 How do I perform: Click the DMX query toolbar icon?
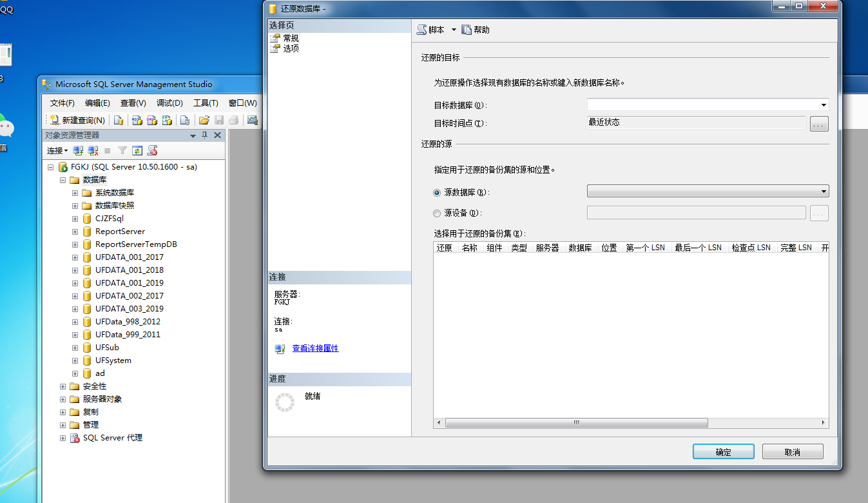pos(151,120)
